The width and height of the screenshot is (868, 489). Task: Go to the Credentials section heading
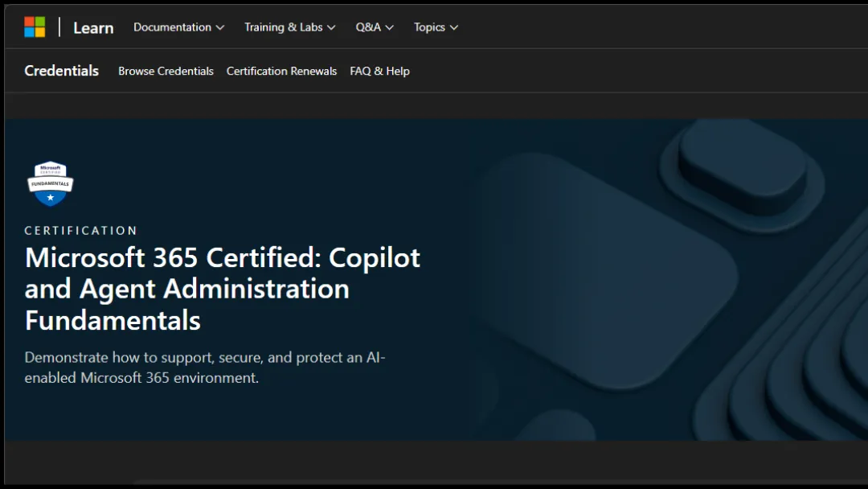coord(61,71)
